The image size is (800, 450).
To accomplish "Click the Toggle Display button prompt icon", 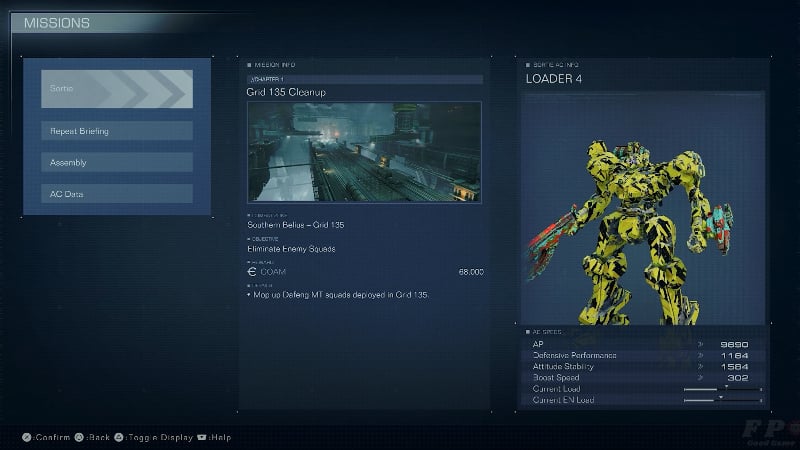I will coord(118,437).
